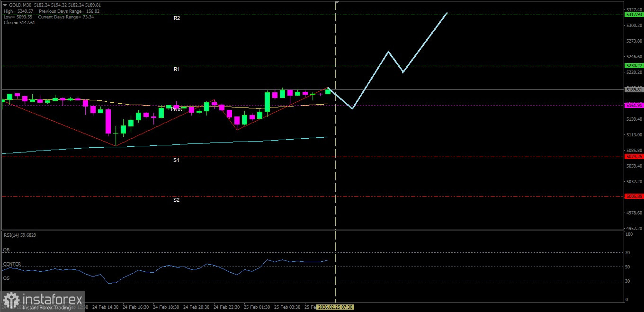The width and height of the screenshot is (644, 312).
Task: Click the S2 support level label
Action: click(x=176, y=200)
